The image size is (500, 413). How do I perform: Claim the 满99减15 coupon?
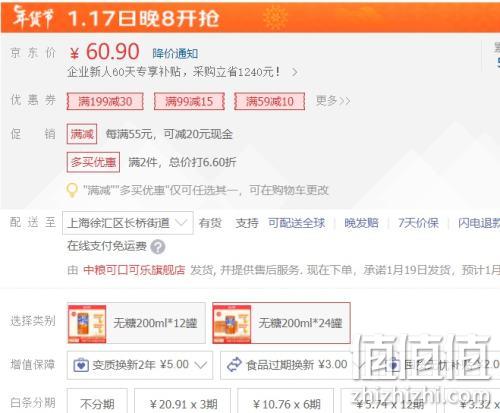pos(189,101)
